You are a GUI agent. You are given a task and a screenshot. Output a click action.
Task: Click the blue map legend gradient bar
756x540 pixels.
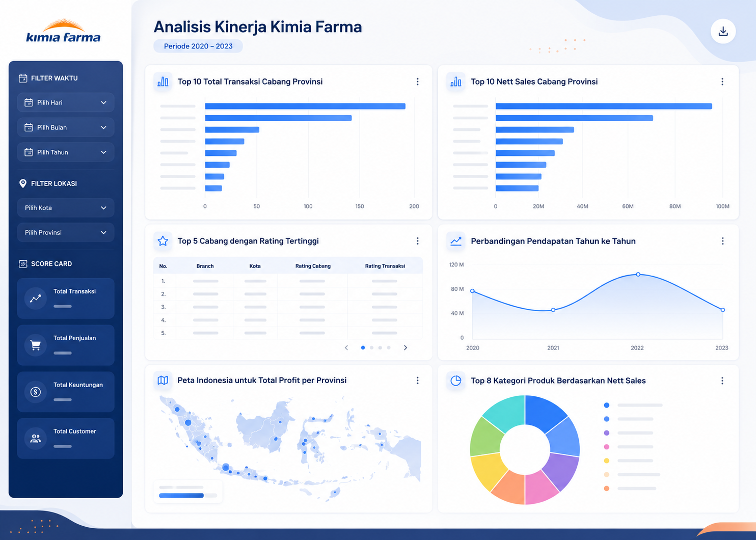click(181, 495)
